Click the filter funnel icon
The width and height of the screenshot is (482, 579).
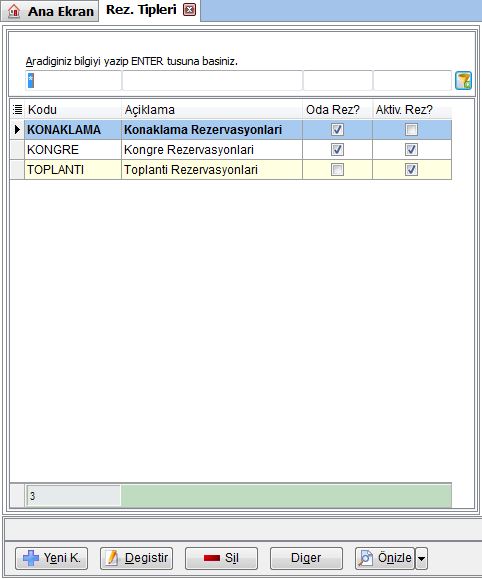click(x=463, y=80)
